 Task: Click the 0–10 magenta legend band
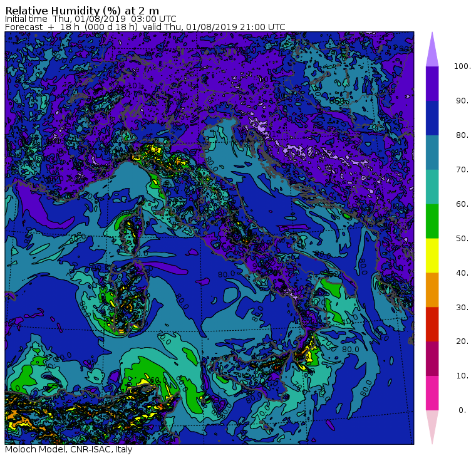coord(432,393)
